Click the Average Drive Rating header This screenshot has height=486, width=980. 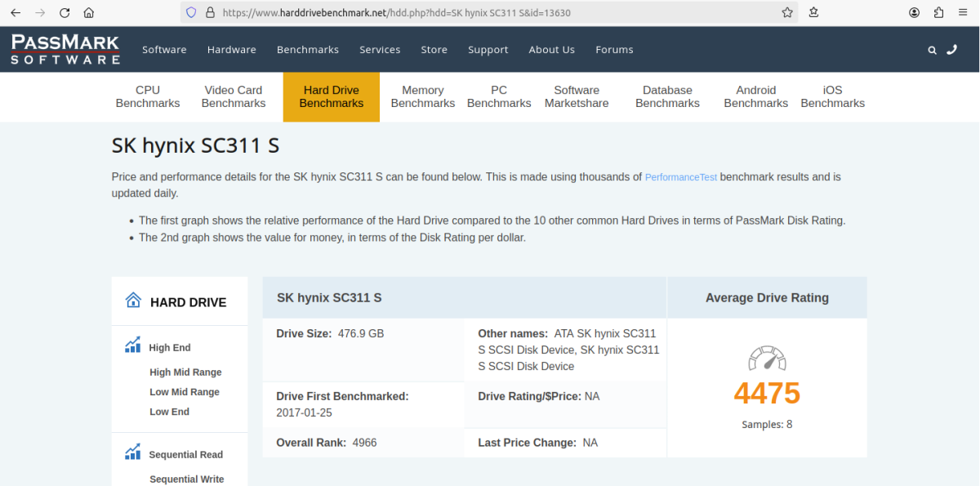click(767, 298)
